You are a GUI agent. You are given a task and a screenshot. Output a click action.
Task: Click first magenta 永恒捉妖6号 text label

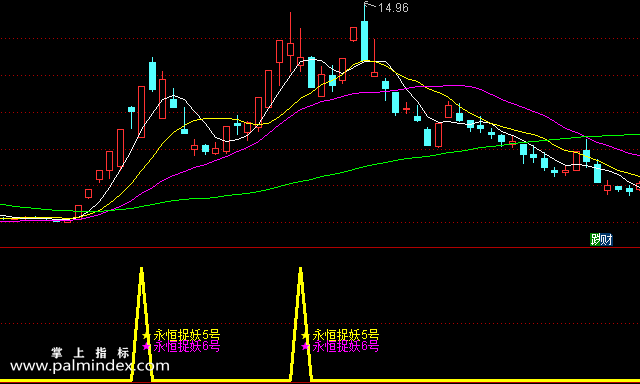pos(187,346)
